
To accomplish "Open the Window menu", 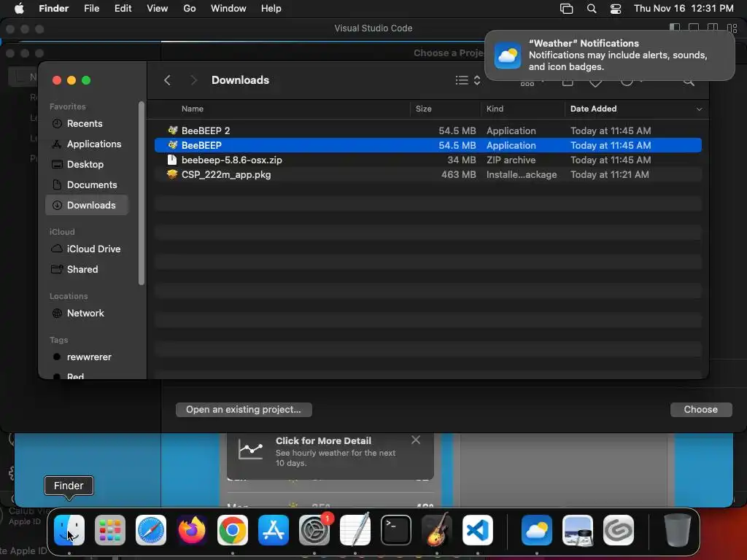I will coord(228,9).
